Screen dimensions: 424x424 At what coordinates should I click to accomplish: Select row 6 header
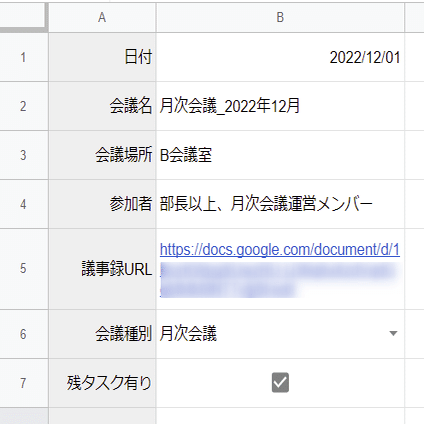(x=24, y=334)
